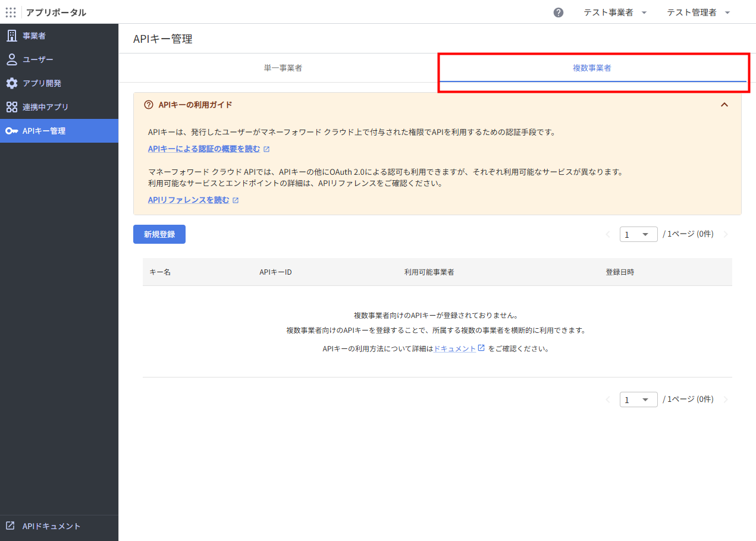Select APIキー管理 in the sidebar
The image size is (756, 541).
tap(59, 131)
